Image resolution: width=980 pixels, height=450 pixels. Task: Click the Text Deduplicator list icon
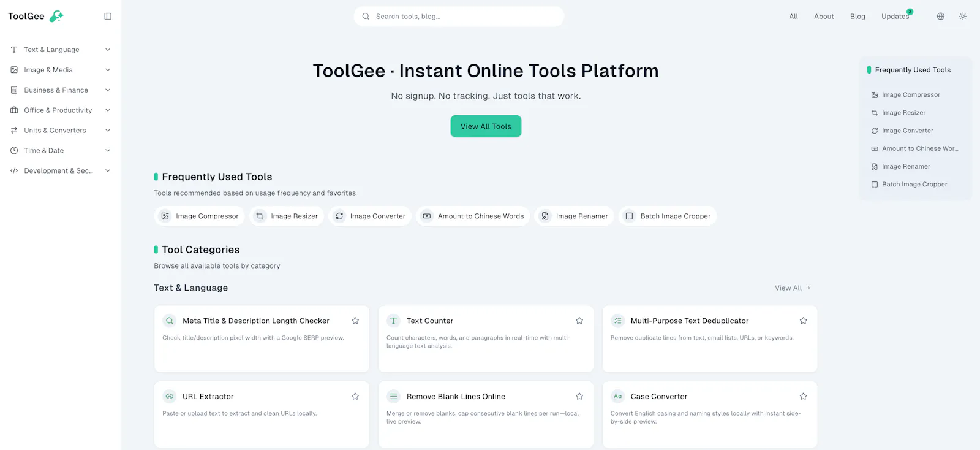tap(618, 321)
